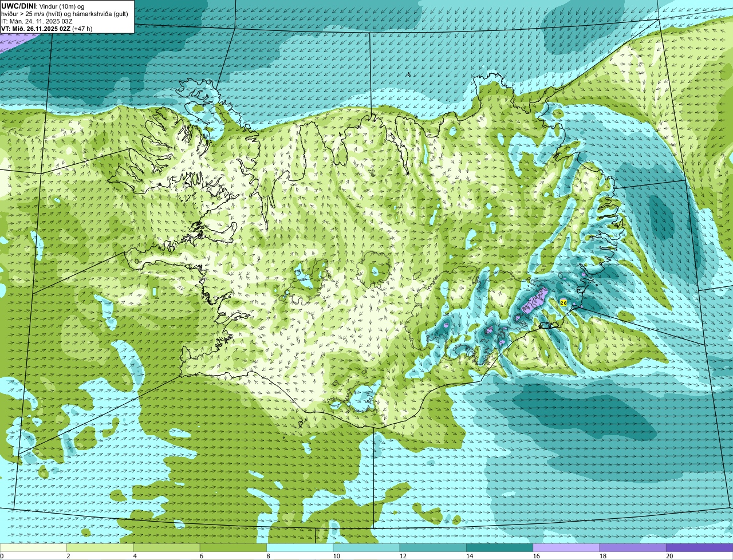Viewport: 733px width, 560px height.
Task: Pick the green legend swatch between 6 and 8
Action: pos(233,547)
